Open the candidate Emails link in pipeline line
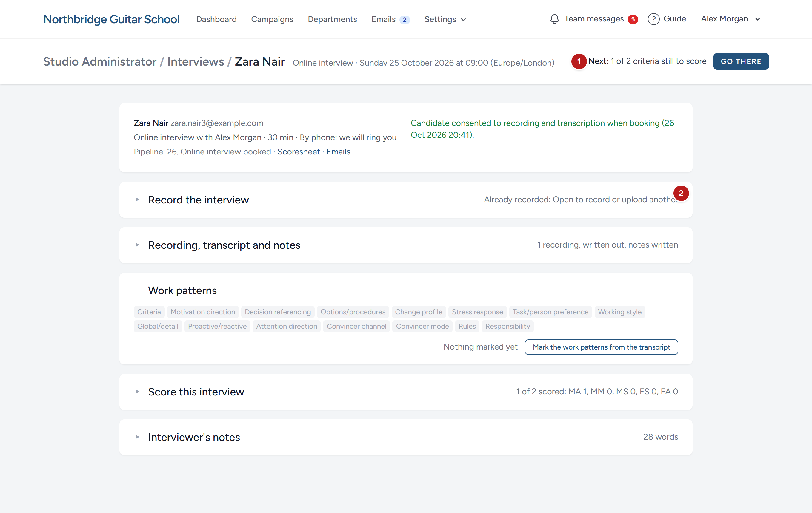Viewport: 812px width, 513px height. coord(338,152)
